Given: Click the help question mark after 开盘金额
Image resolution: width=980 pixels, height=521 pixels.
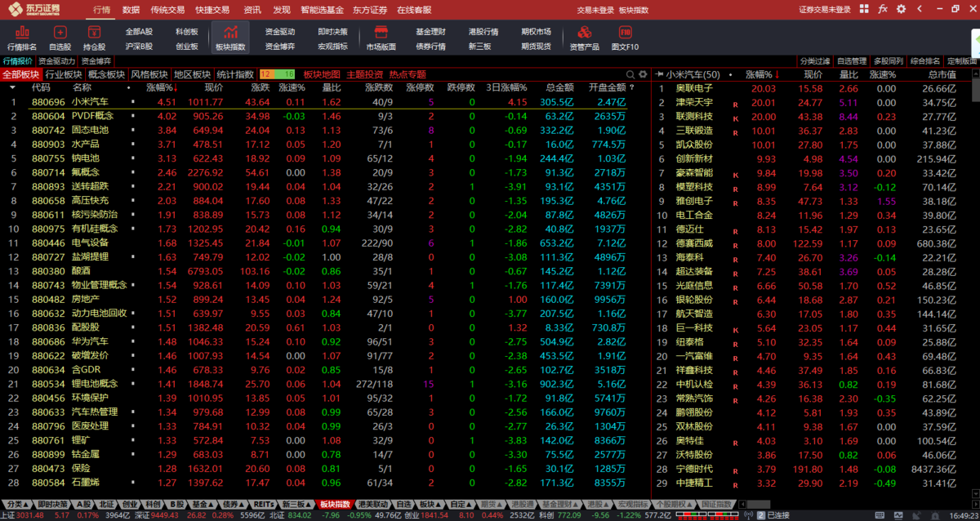Looking at the screenshot, I should coord(631,87).
